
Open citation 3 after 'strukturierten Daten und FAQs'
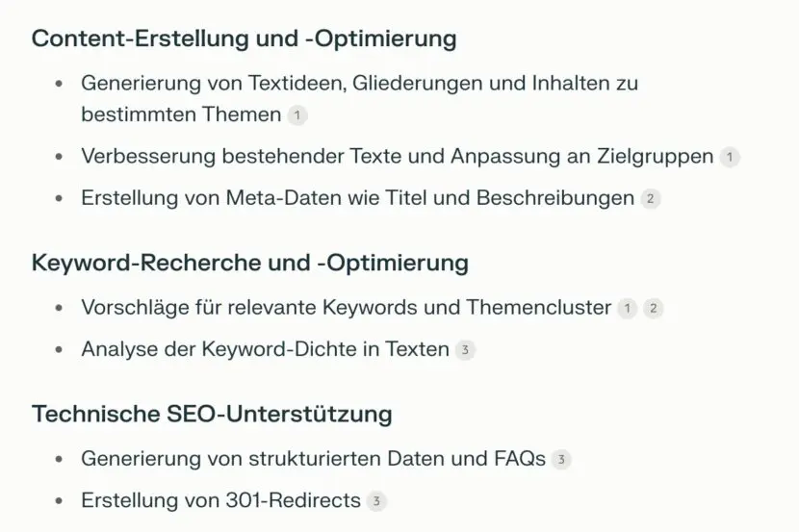561,460
